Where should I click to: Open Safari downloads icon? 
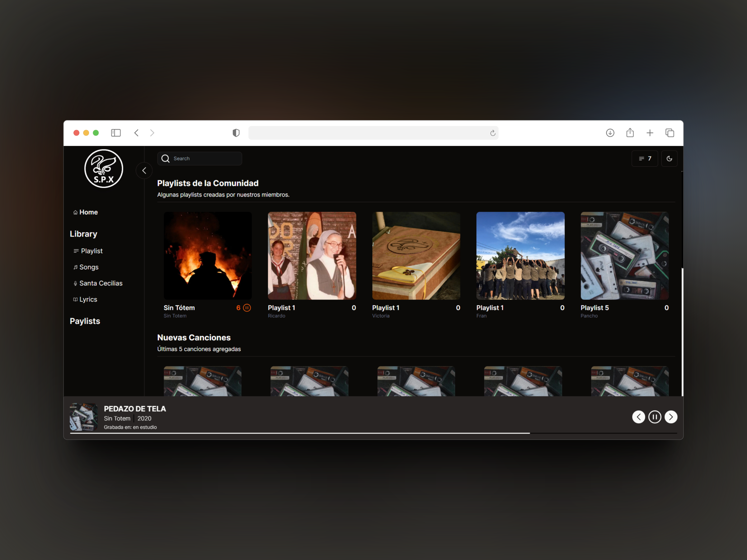click(610, 133)
